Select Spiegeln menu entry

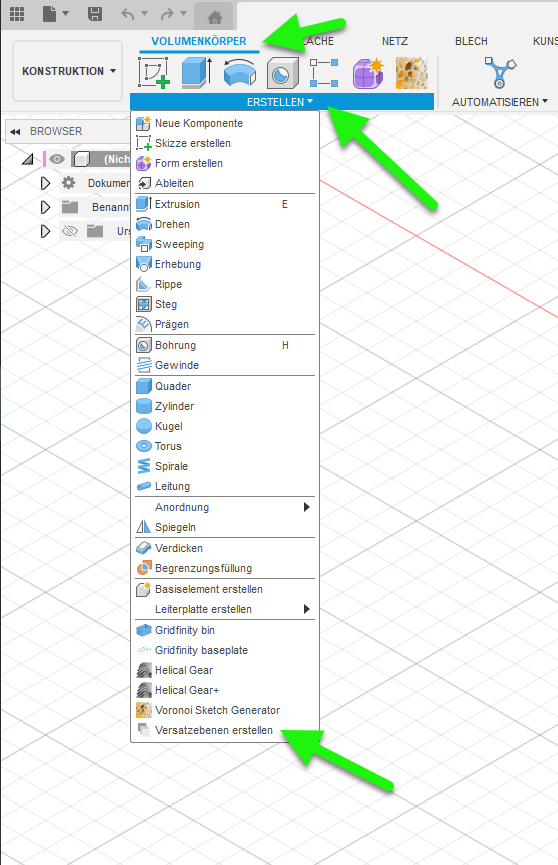(x=225, y=527)
